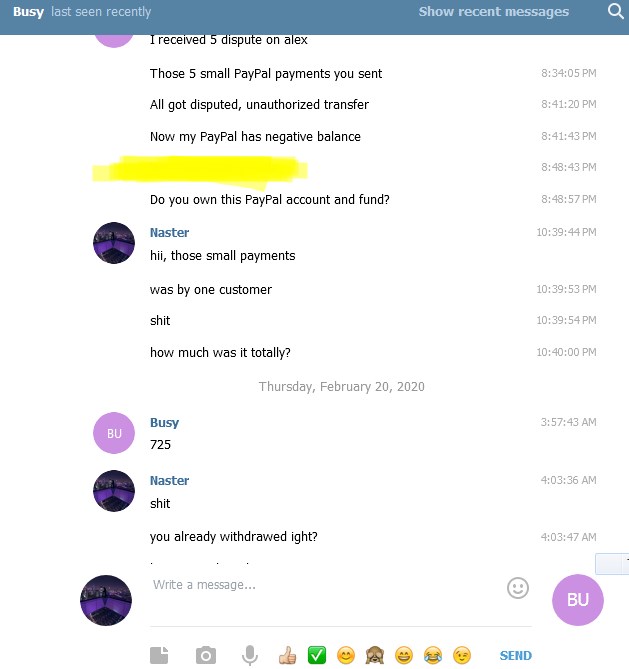
Task: Insert the winking face emoji
Action: tap(462, 655)
